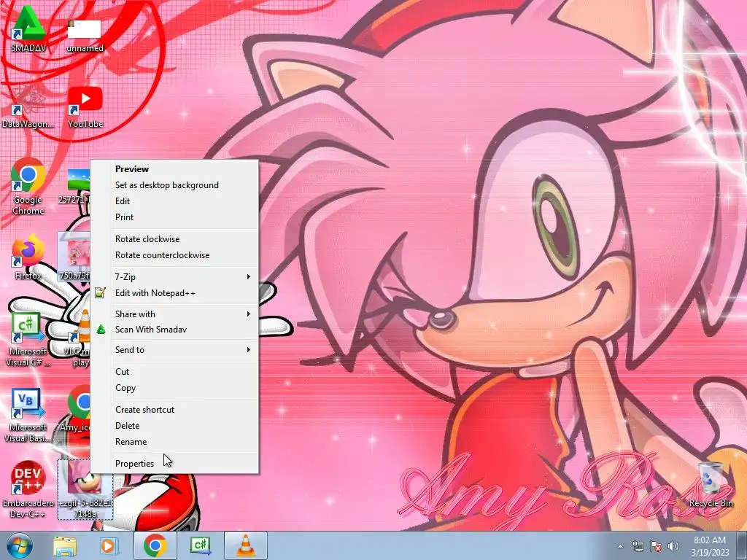Show hidden system tray icons
This screenshot has width=747, height=560.
pos(620,546)
